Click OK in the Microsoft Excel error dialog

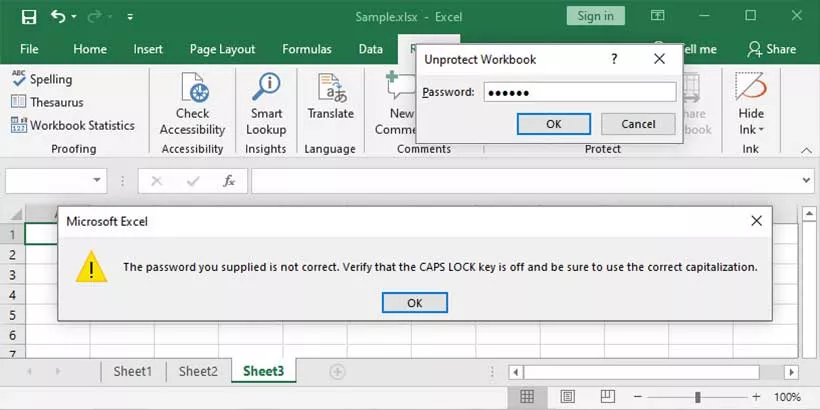415,303
